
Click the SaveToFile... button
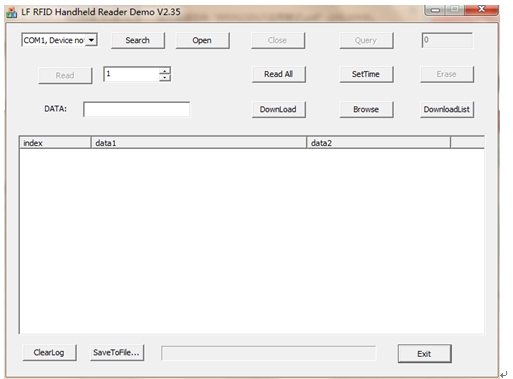click(x=117, y=353)
